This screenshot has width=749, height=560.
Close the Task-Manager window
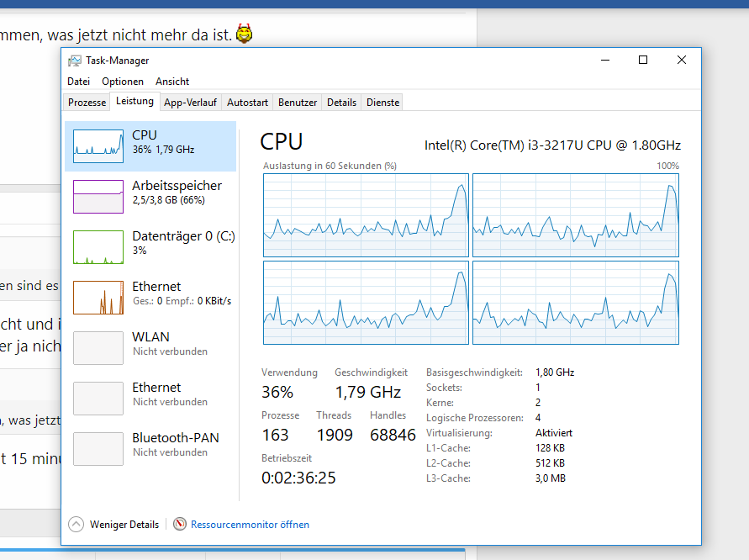(682, 61)
